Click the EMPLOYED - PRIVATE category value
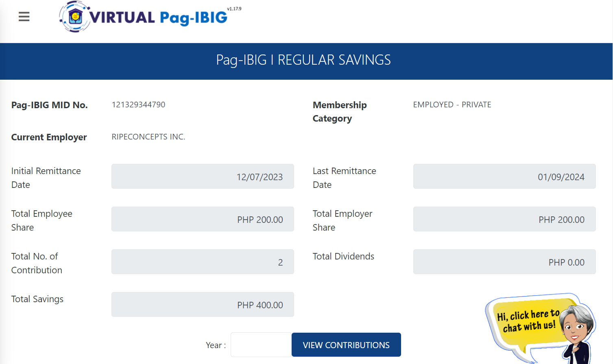 click(452, 105)
